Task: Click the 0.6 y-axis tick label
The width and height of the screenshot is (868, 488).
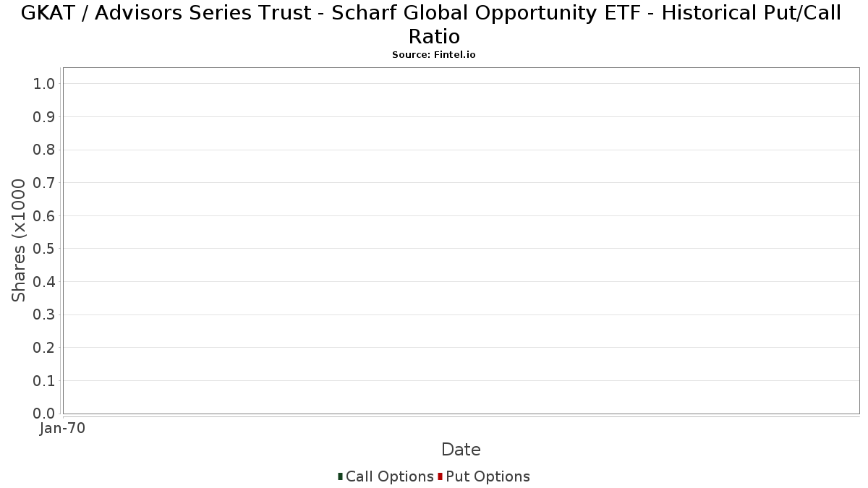Action: pos(44,216)
